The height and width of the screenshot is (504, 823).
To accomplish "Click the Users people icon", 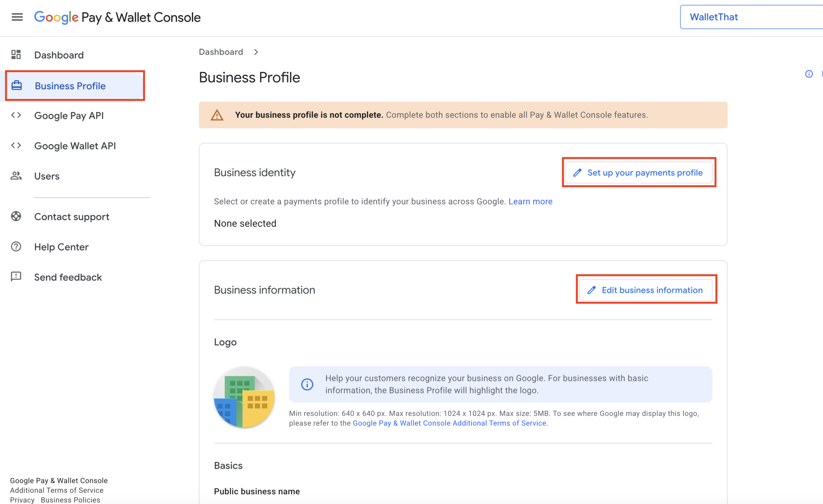I will click(16, 176).
